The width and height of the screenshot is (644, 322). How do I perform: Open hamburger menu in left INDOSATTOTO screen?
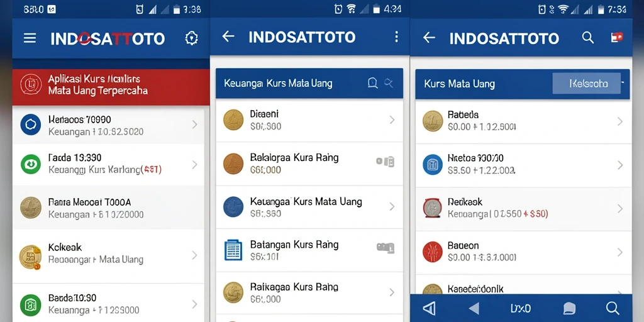[30, 38]
